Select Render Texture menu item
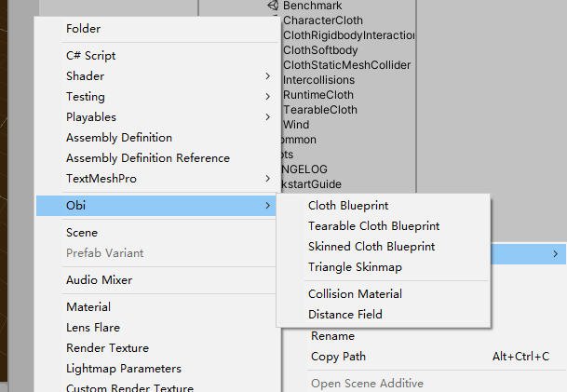Screen dimensions: 567x392 coord(107,348)
